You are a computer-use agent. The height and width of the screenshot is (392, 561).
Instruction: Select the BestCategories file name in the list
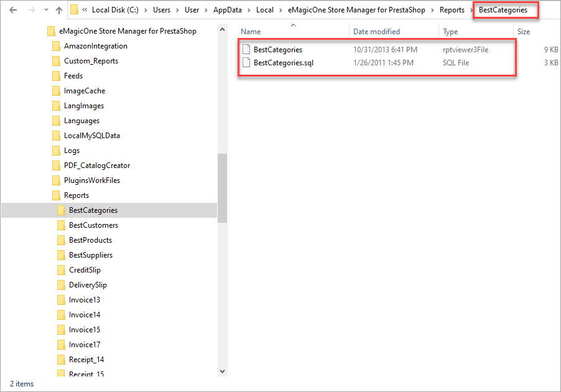pos(278,50)
